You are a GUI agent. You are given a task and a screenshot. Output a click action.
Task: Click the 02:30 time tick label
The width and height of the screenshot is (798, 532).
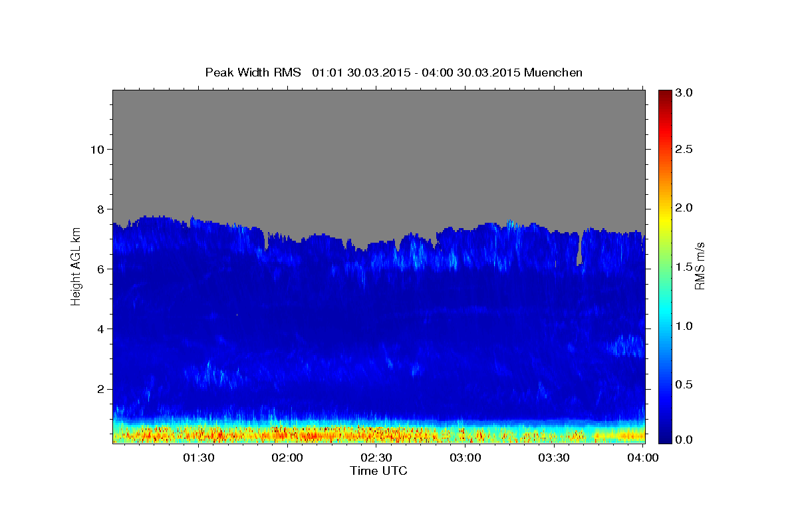pos(376,458)
